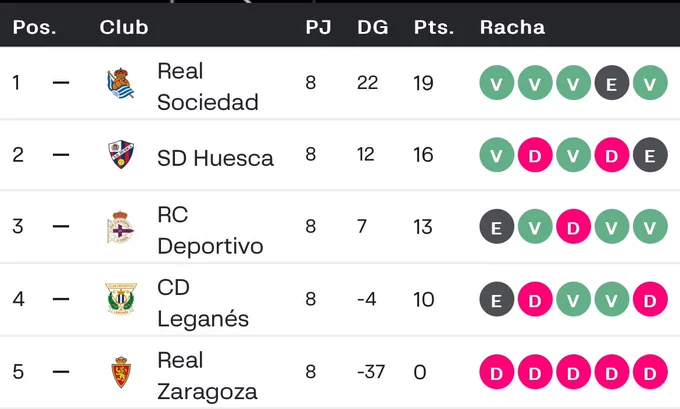The width and height of the screenshot is (680, 409).
Task: Click the Real Sociedad club crest
Action: pos(121,83)
